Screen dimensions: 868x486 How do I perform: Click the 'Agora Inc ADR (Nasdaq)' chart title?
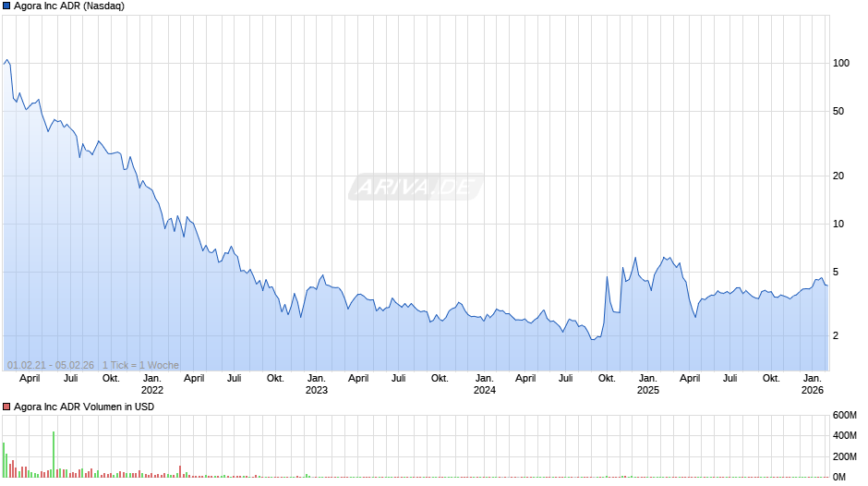click(x=69, y=6)
